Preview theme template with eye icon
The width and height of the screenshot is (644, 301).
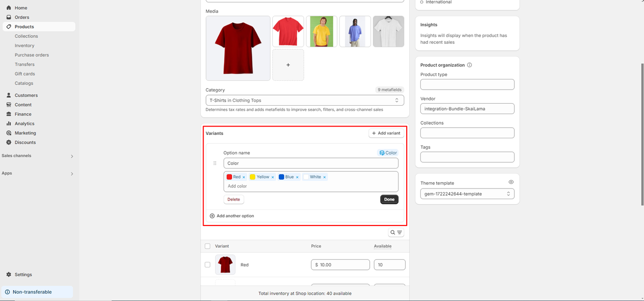(511, 182)
